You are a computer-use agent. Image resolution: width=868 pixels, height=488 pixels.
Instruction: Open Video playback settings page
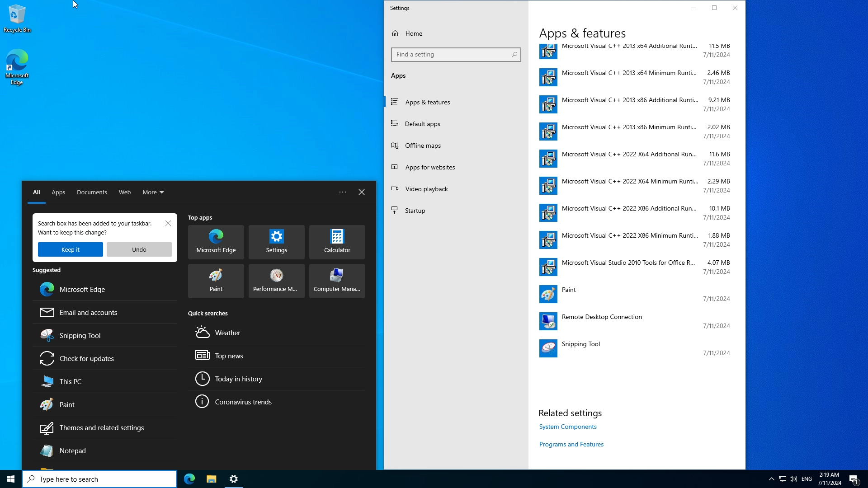coord(426,189)
